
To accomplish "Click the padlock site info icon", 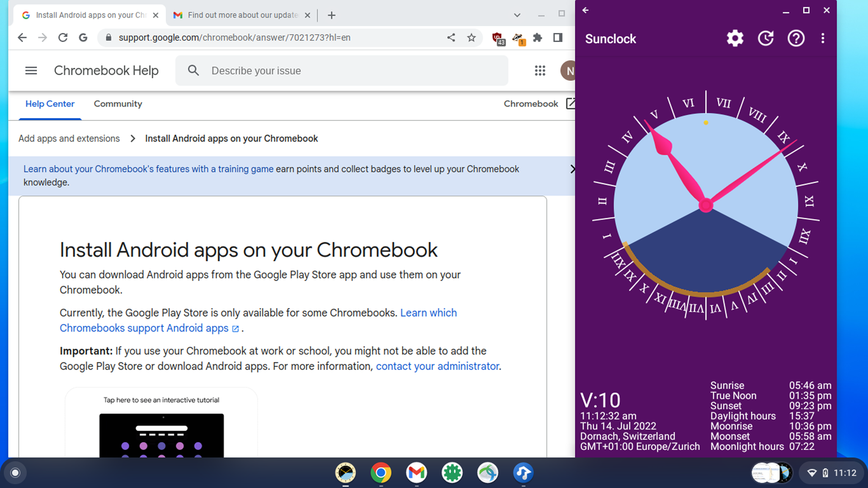I will click(x=108, y=38).
